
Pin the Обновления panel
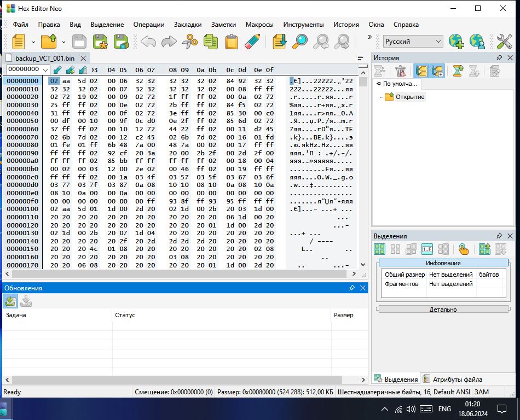352,288
